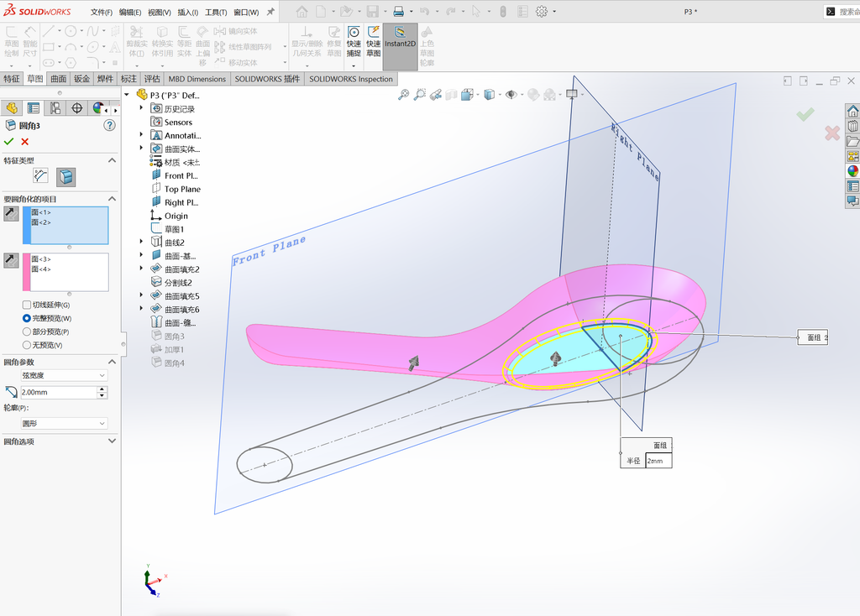Switch to the 特征 ribbon tab

tap(12, 79)
